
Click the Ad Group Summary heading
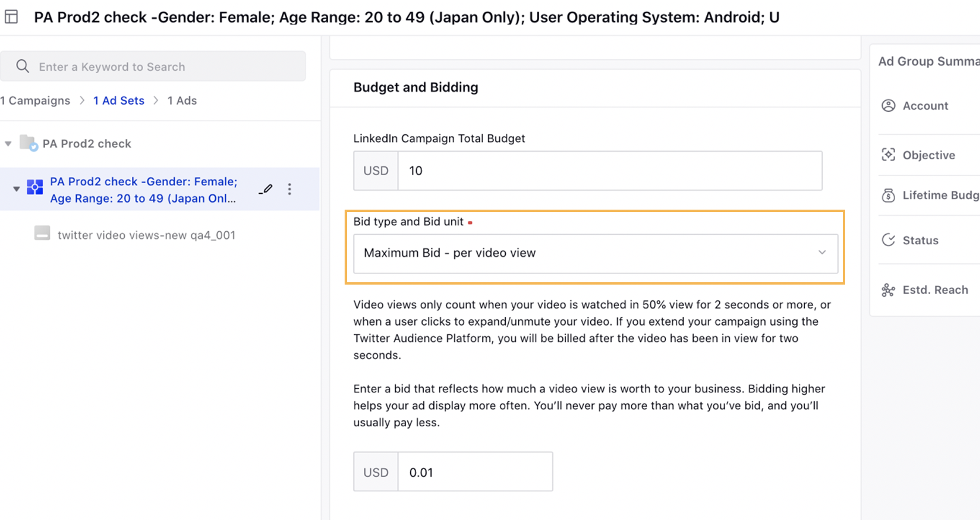(x=929, y=61)
